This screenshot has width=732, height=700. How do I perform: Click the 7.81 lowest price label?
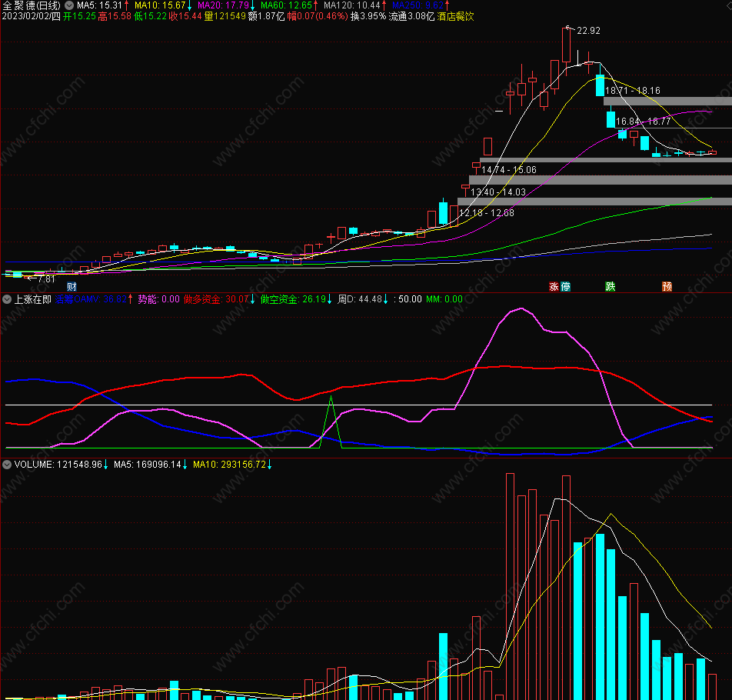(47, 279)
